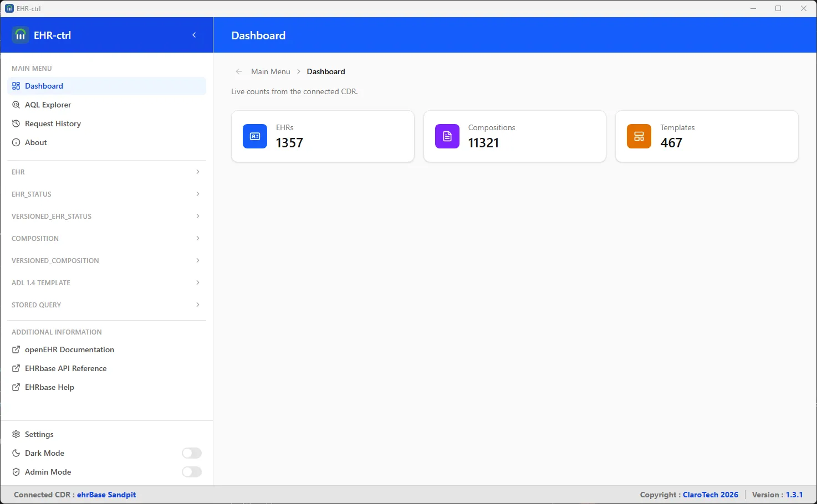817x504 pixels.
Task: Click the version number 1.3.1
Action: click(794, 495)
